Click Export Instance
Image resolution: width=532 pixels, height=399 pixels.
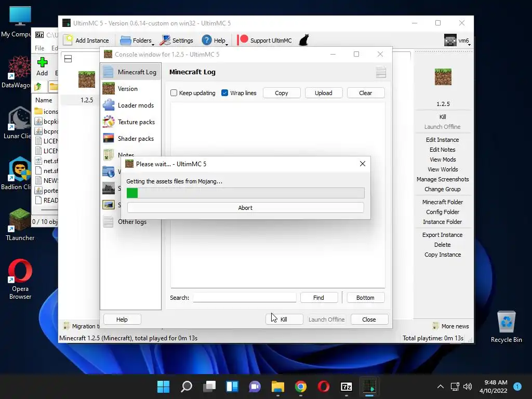[443, 235]
